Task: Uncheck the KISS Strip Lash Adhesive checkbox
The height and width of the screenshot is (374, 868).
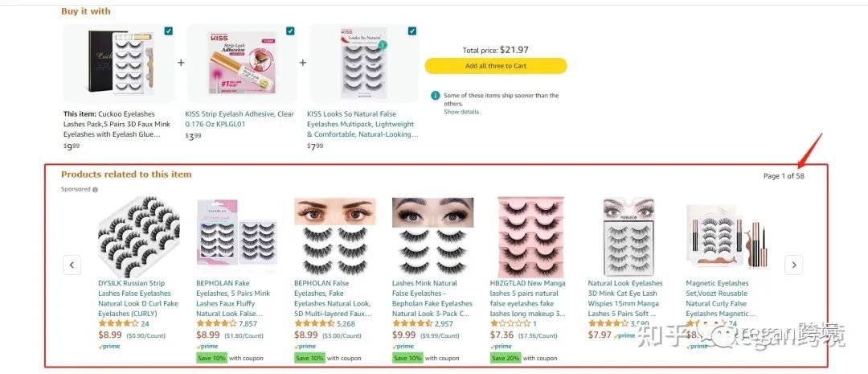Action: [x=290, y=31]
